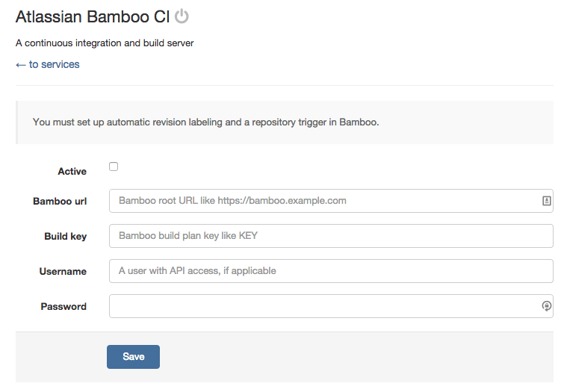
Task: Go back via 'to services' link
Action: coord(54,65)
